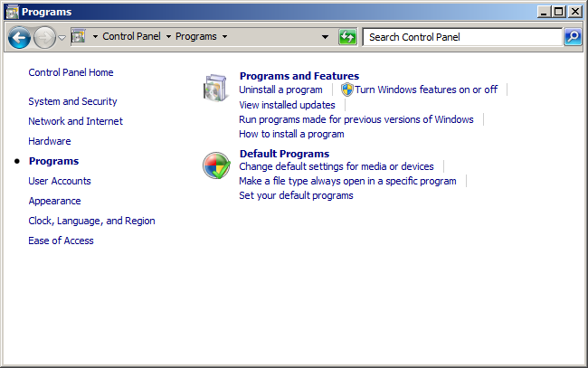This screenshot has height=368, width=588.
Task: Open the address bar history dropdown
Action: [x=325, y=37]
